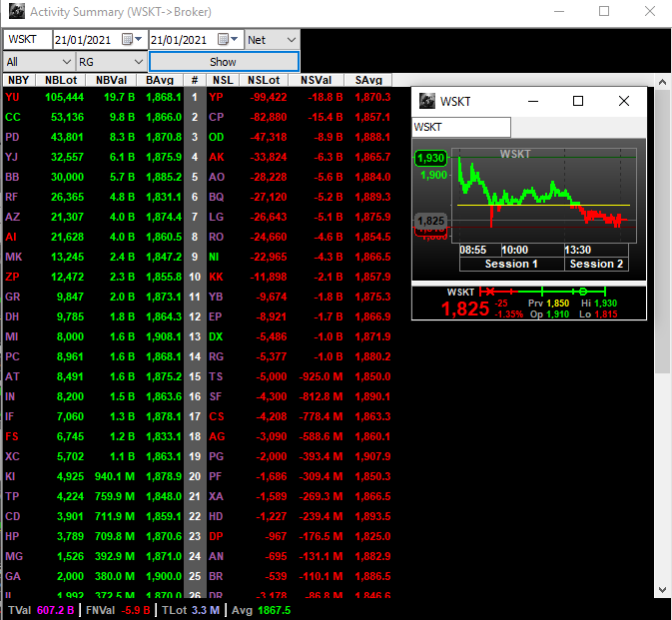Image resolution: width=672 pixels, height=620 pixels.
Task: Select buyer broker BB in row 5
Action: coord(12,177)
